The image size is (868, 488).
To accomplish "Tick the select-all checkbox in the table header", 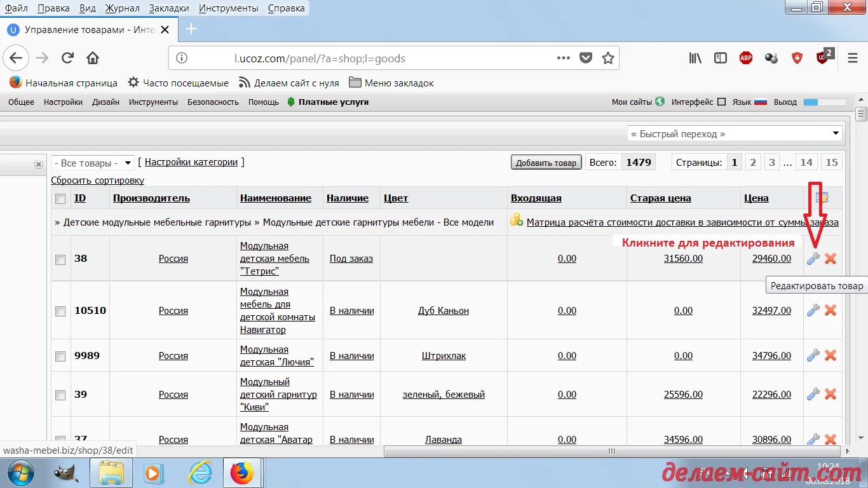I will click(x=60, y=199).
